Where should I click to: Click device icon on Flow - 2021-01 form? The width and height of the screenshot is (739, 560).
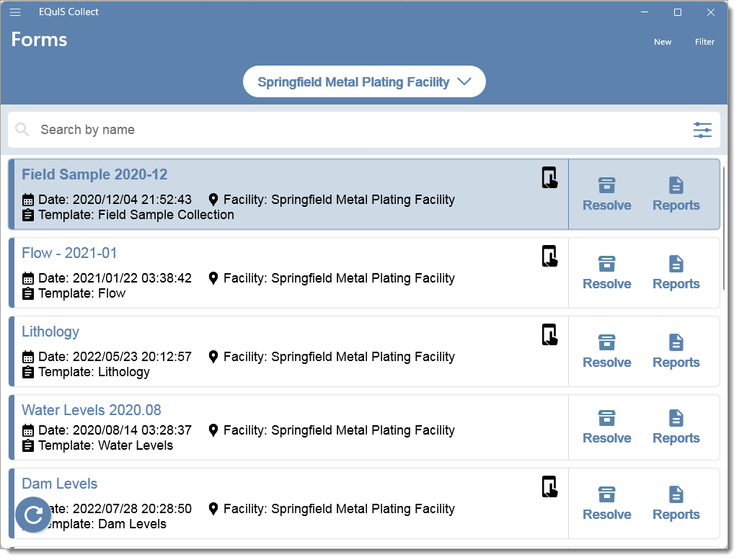tap(549, 256)
